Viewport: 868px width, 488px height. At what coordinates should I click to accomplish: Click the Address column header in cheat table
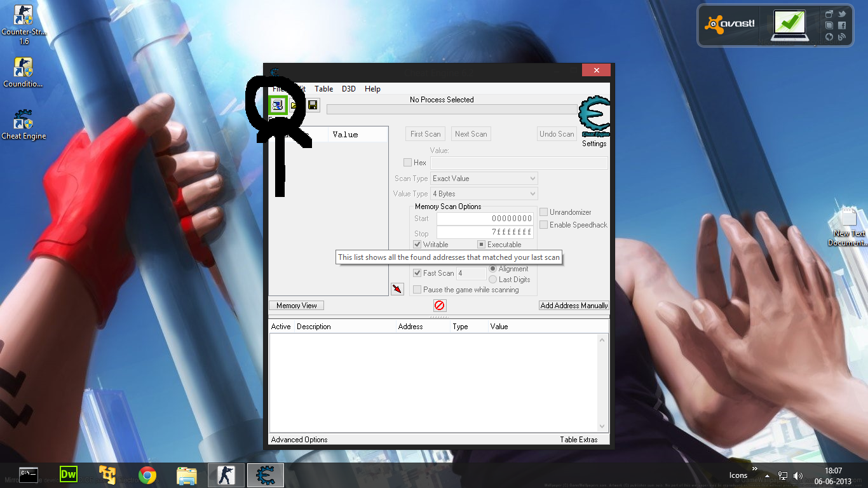(423, 327)
